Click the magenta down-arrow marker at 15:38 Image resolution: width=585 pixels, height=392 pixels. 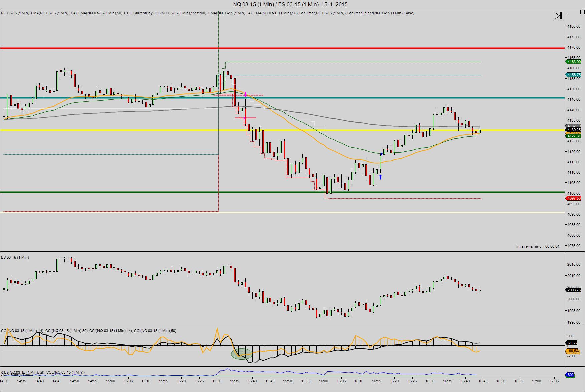click(x=246, y=94)
